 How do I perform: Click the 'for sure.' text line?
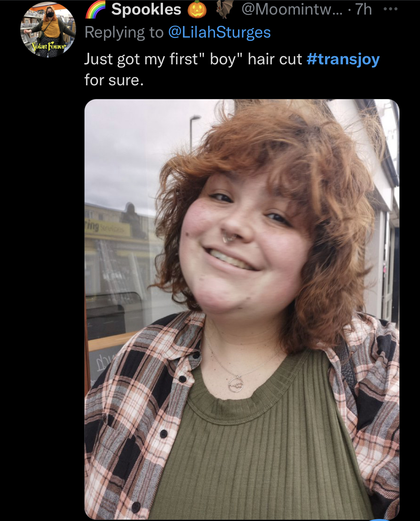click(x=114, y=80)
